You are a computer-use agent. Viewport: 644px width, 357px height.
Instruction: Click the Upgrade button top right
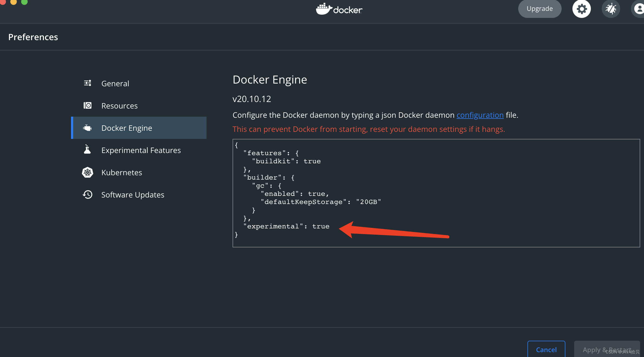pyautogui.click(x=539, y=8)
